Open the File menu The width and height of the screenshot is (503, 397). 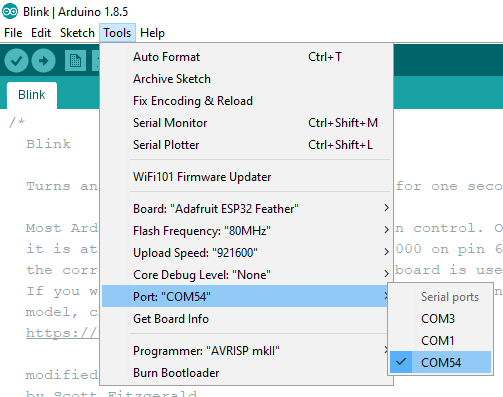pyautogui.click(x=13, y=33)
